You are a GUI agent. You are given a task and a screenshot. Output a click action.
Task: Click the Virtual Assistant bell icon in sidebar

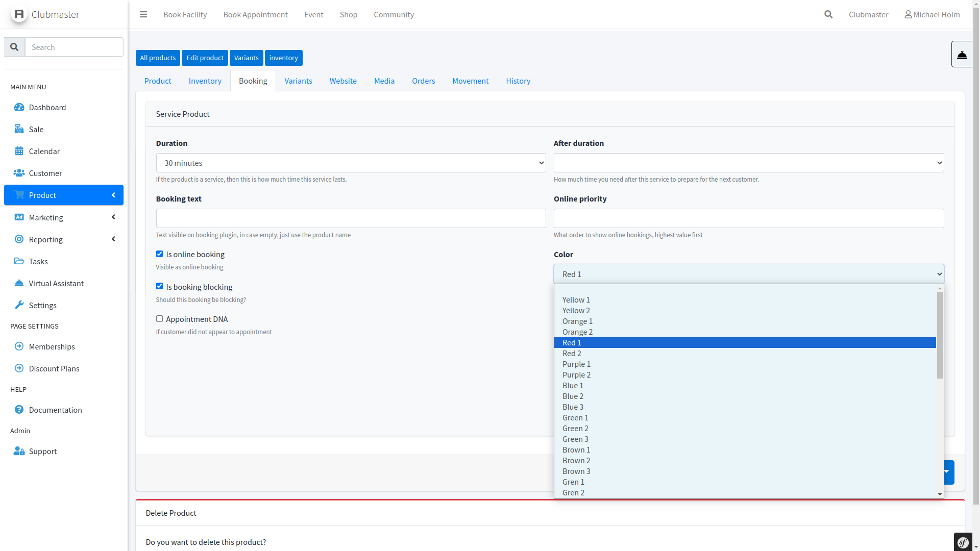click(19, 283)
